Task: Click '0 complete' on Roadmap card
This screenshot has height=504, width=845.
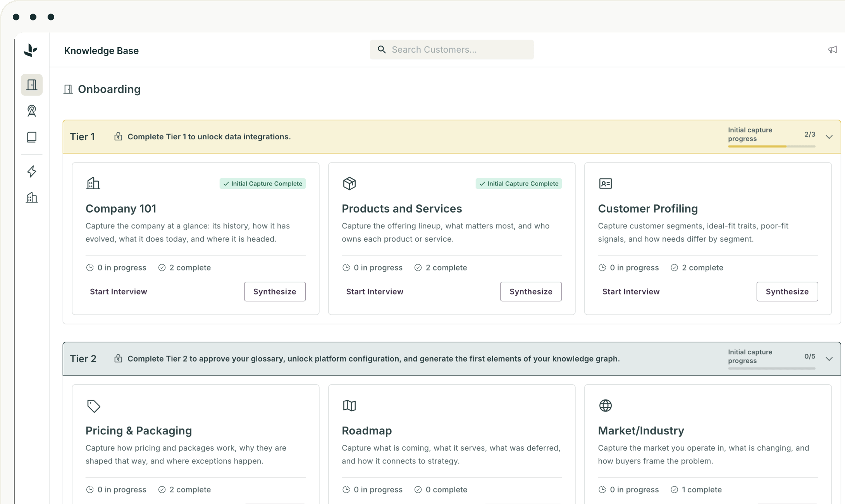Action: [441, 490]
